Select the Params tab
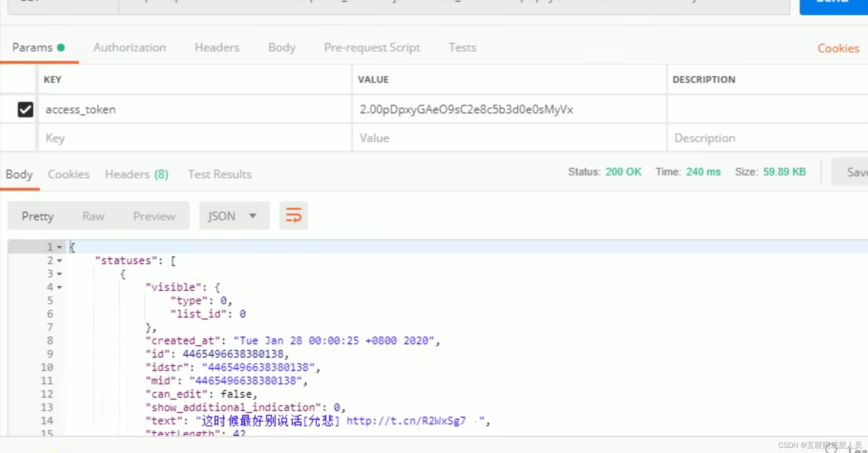868x453 pixels. (x=38, y=48)
